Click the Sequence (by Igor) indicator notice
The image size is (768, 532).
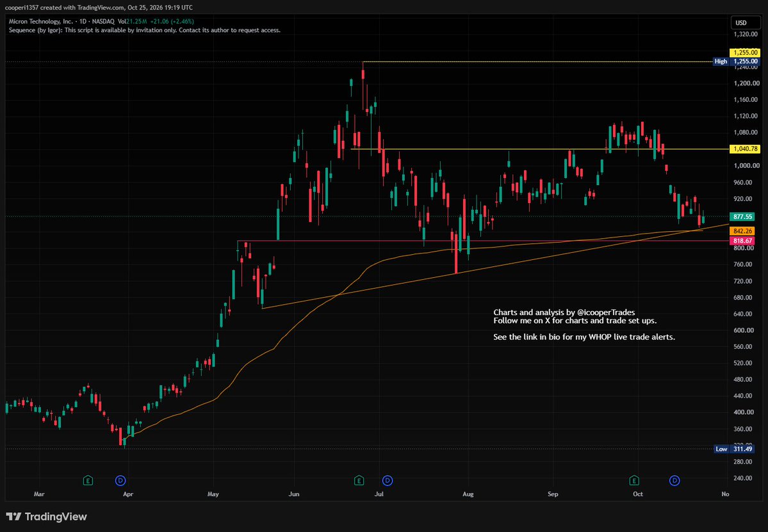click(x=145, y=30)
